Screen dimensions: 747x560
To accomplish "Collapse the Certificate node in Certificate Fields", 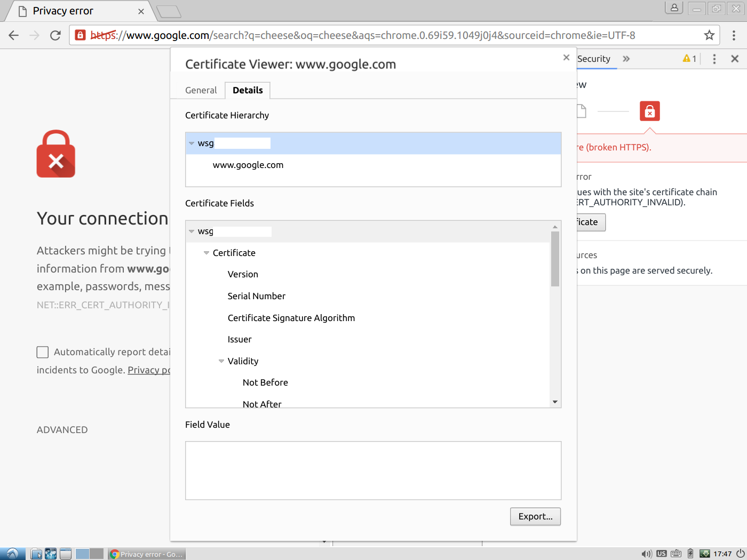I will [206, 253].
